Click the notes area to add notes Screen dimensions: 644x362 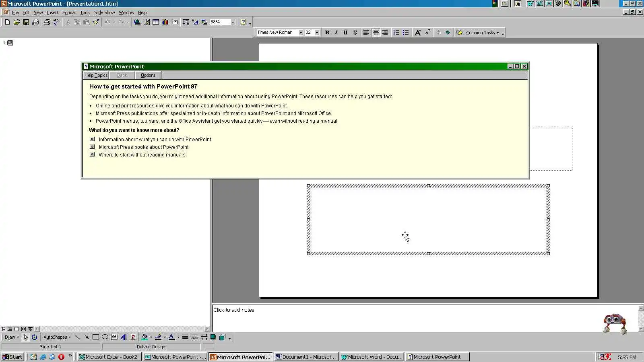point(425,318)
